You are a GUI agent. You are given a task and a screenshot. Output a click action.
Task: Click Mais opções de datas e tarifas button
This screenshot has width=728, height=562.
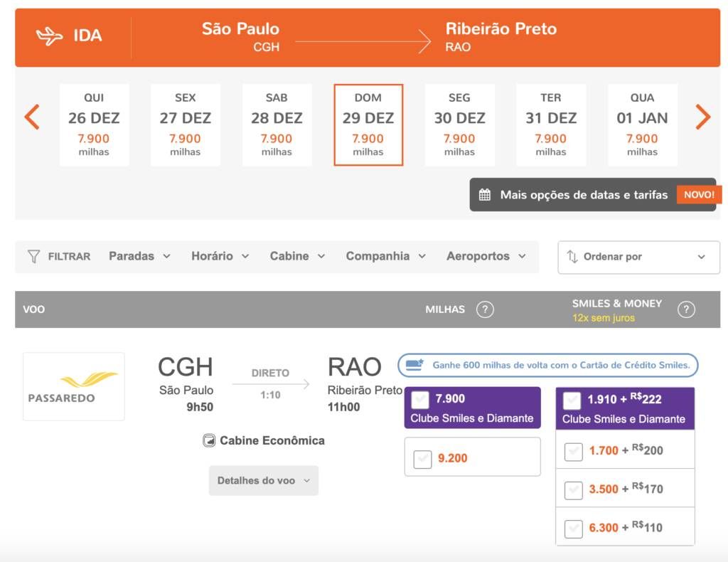click(593, 195)
